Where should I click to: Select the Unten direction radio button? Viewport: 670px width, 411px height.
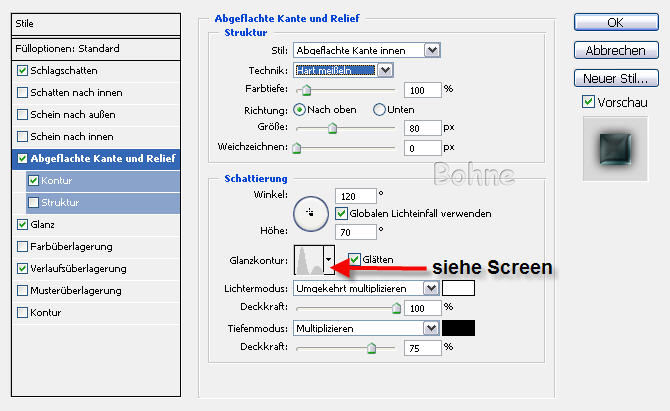[379, 109]
